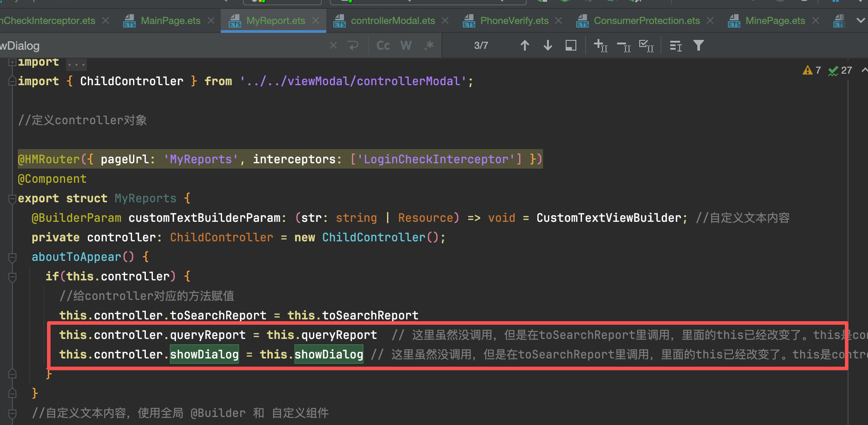The height and width of the screenshot is (425, 868).
Task: Add selection for next occurrence
Action: 601,46
